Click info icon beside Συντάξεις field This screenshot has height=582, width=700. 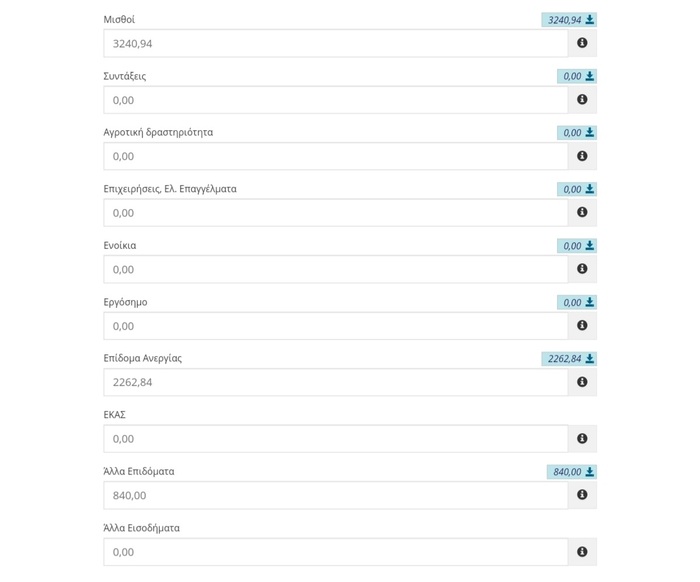click(x=582, y=100)
